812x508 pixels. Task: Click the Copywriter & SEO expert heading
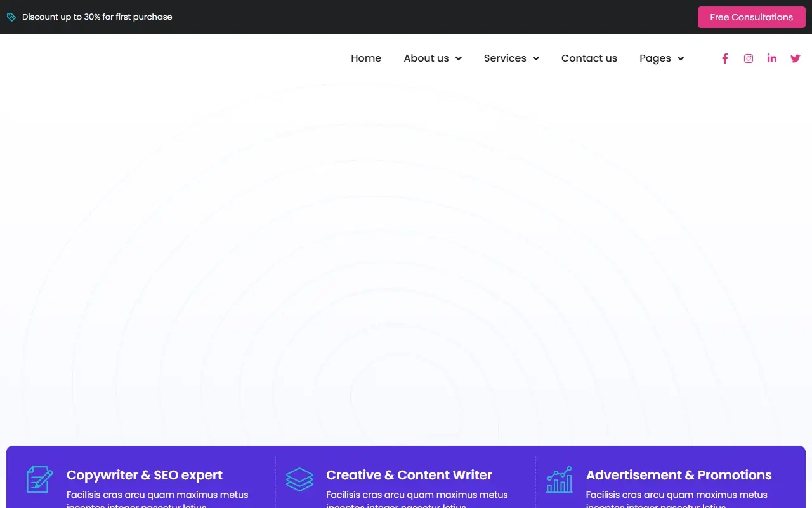click(145, 475)
